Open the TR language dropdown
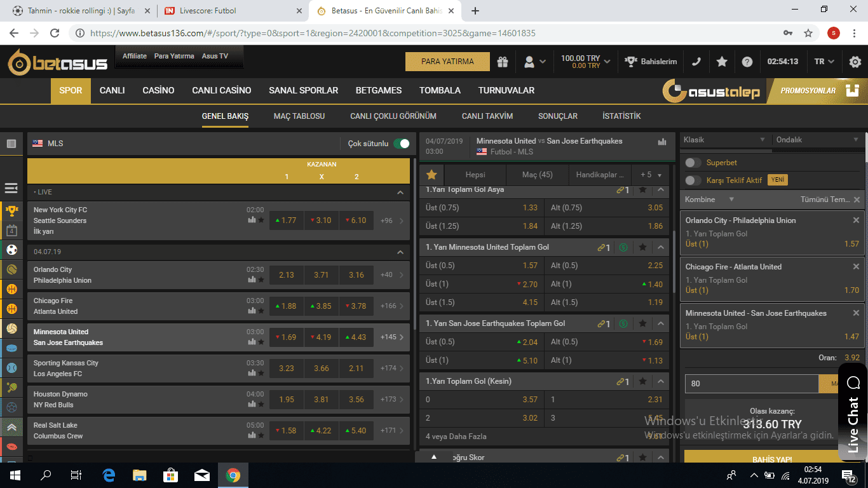The image size is (868, 488). 825,62
